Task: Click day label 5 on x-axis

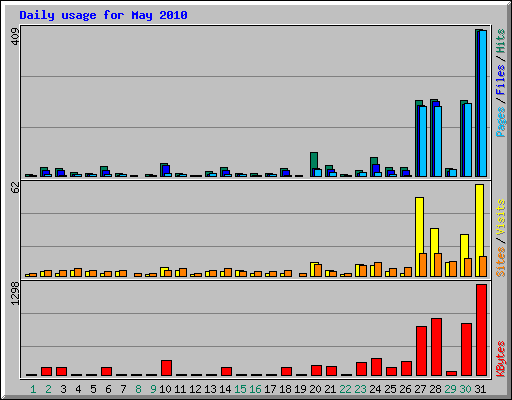Action: [93, 389]
